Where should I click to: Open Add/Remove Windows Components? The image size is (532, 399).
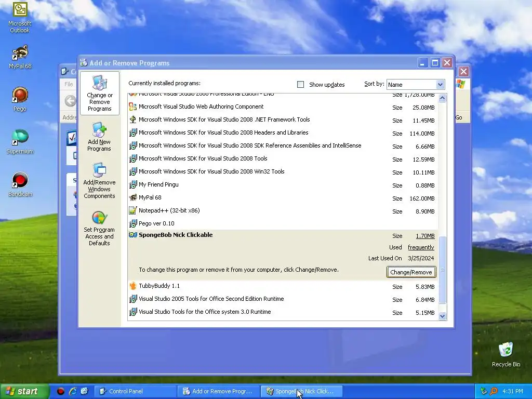99,181
